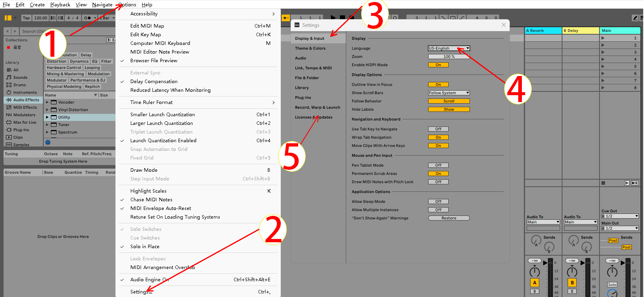Image resolution: width=644 pixels, height=297 pixels.
Task: Click the Follow playback arrow icon
Action: click(x=286, y=18)
